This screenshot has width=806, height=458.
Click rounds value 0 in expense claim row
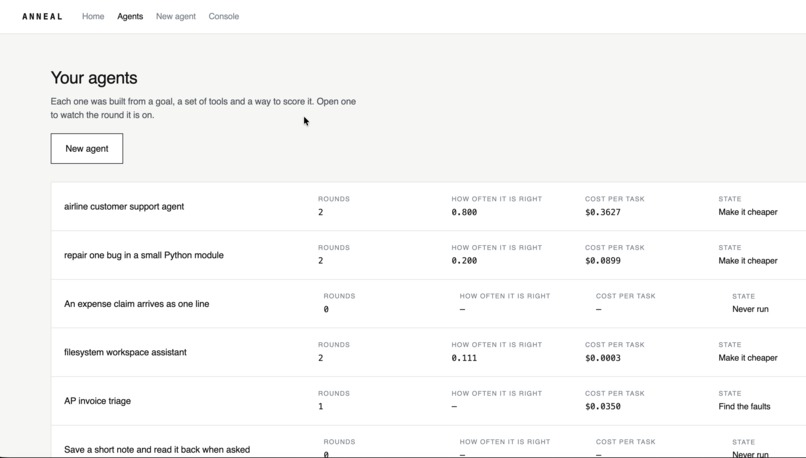tap(326, 309)
